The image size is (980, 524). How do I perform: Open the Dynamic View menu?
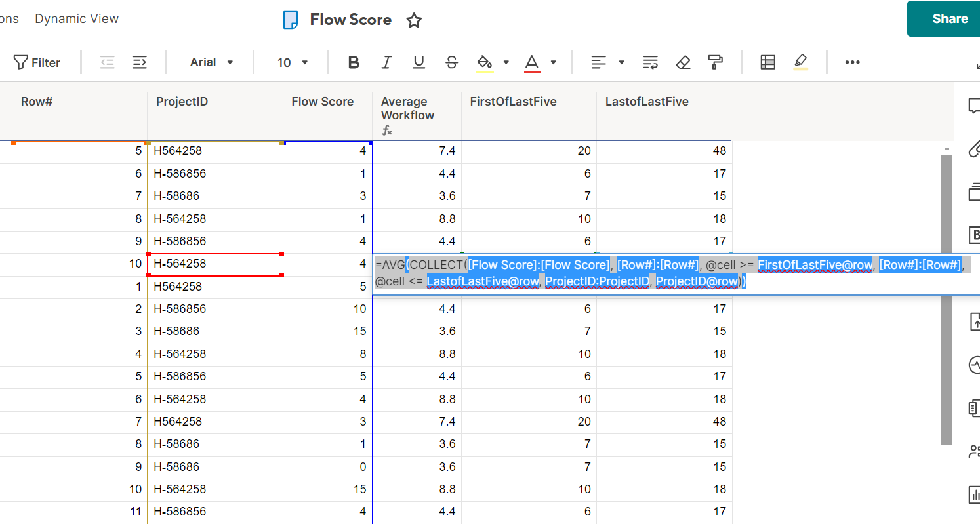coord(77,19)
